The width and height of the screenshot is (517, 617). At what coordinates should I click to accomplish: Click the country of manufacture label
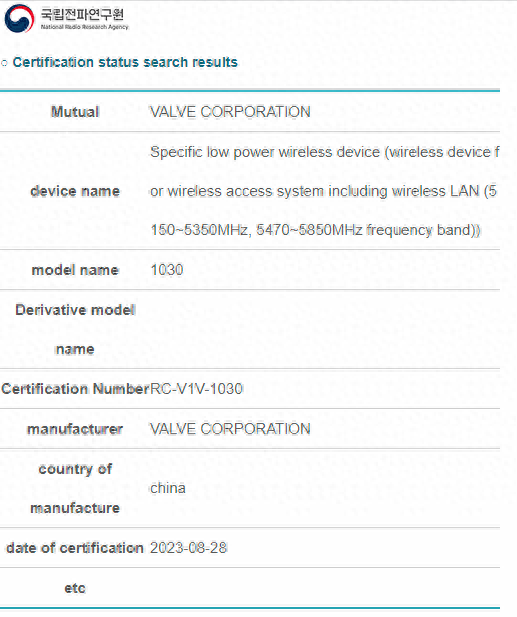[75, 488]
